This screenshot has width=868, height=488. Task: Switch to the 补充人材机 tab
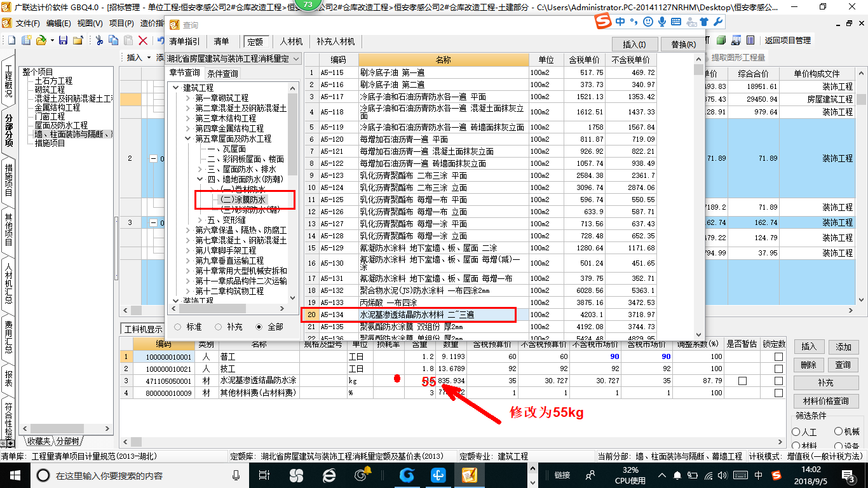336,42
